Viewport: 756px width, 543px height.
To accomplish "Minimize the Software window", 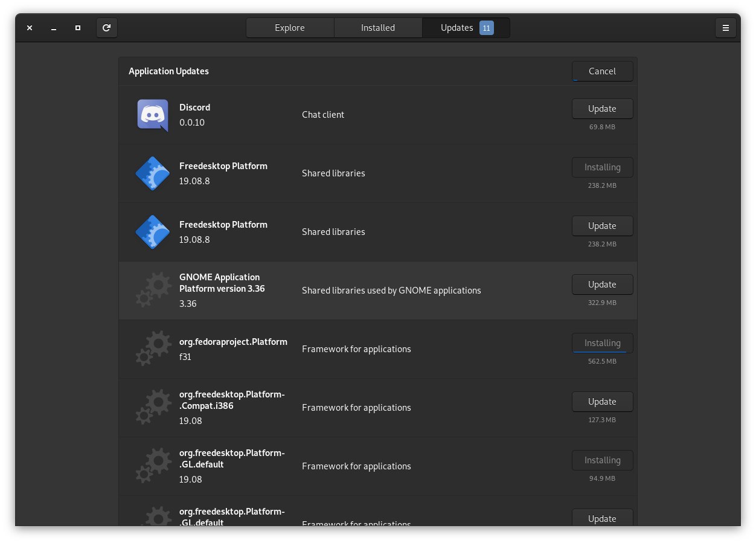I will tap(54, 28).
